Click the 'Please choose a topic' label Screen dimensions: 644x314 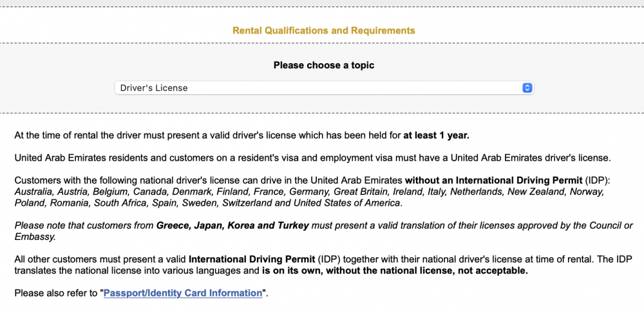[x=324, y=65]
